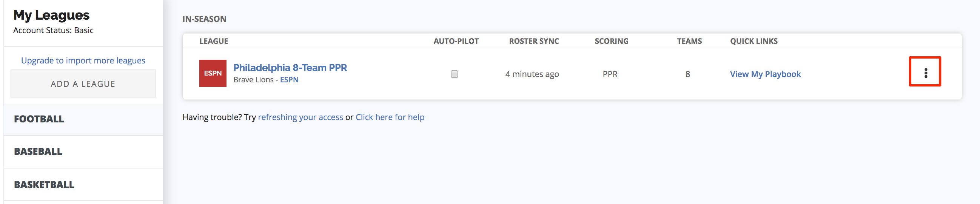Screen dimensions: 980x204
Task: Open the Click here for help link
Action: [x=390, y=117]
